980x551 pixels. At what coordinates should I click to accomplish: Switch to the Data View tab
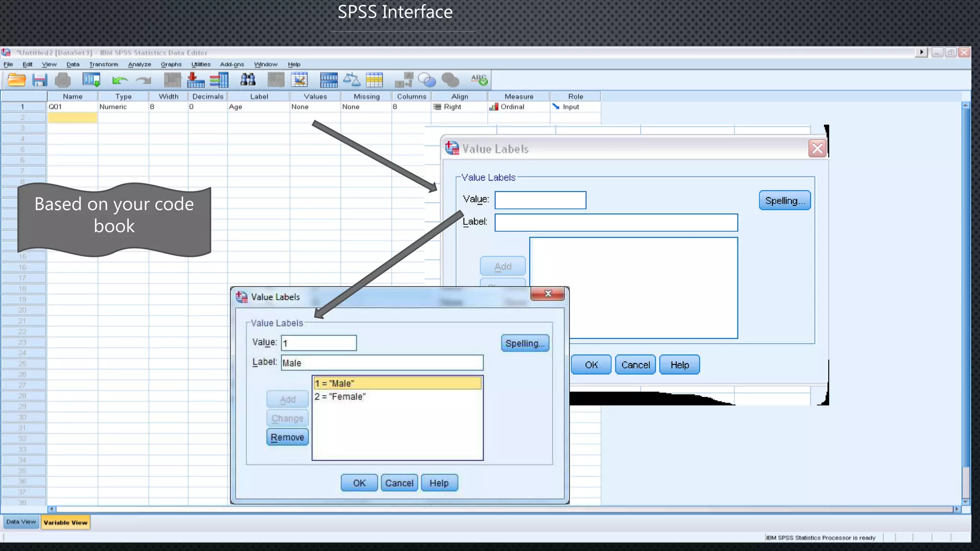21,522
